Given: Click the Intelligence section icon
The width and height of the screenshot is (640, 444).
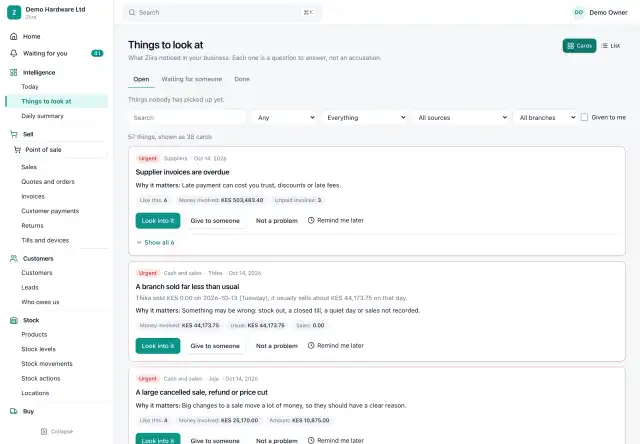Looking at the screenshot, I should [13, 72].
